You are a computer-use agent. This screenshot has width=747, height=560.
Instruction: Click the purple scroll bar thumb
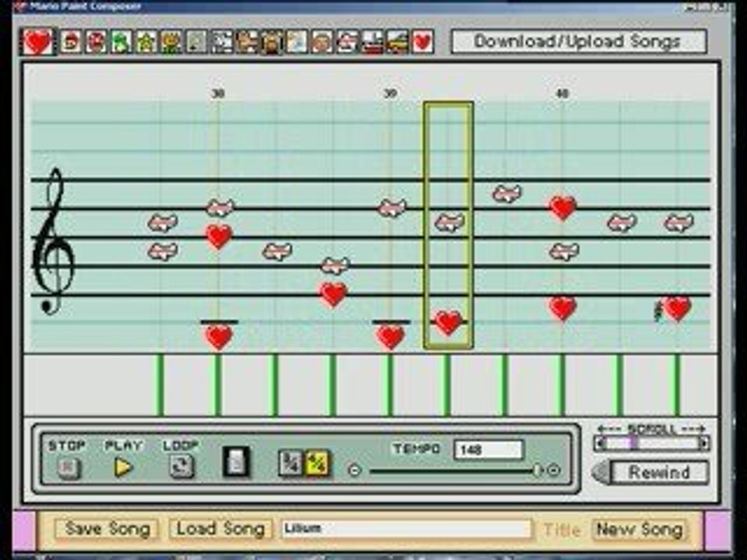click(x=633, y=443)
